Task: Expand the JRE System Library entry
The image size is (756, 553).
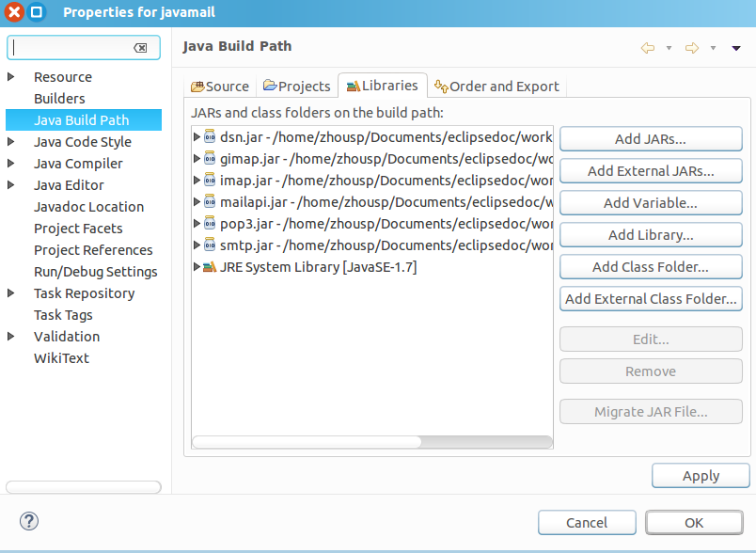Action: click(197, 266)
